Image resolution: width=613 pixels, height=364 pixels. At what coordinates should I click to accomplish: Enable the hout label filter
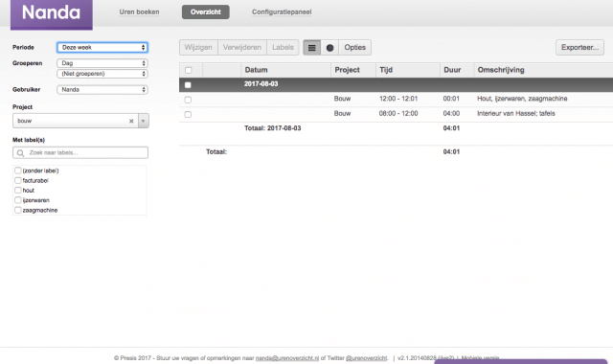click(17, 190)
